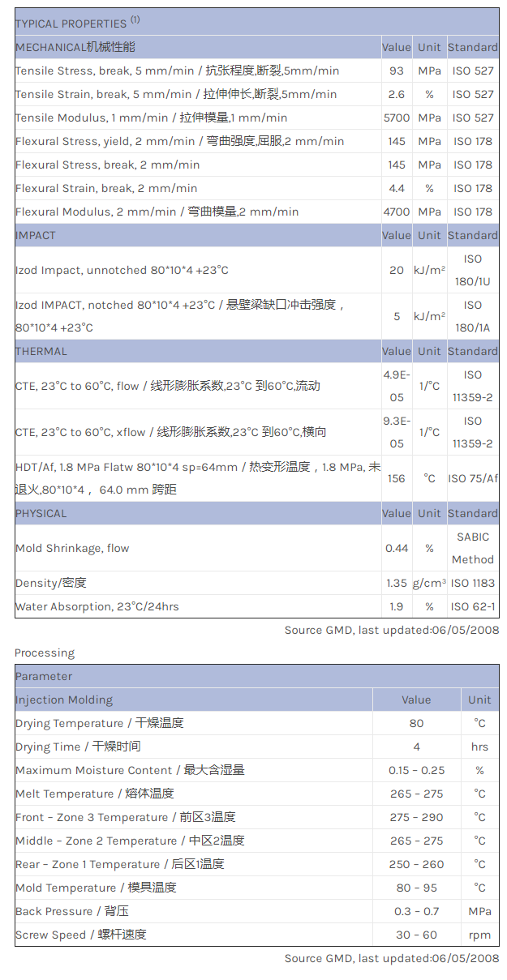
Task: Select the Drying Temperature value 80
Action: click(x=416, y=723)
